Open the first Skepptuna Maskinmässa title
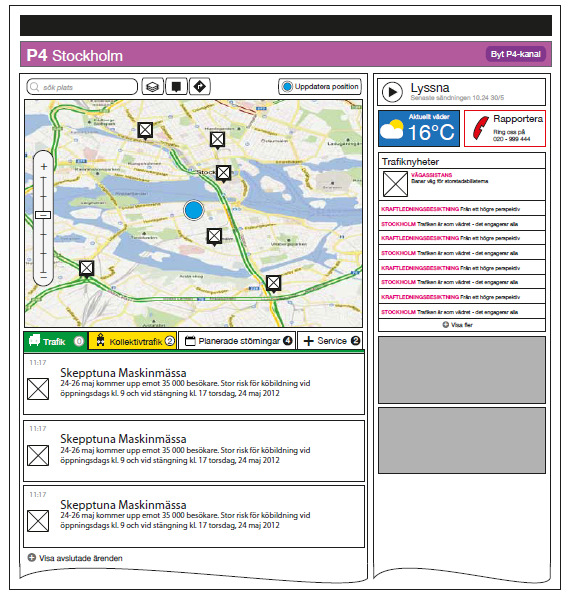The width and height of the screenshot is (570, 599). [x=123, y=373]
